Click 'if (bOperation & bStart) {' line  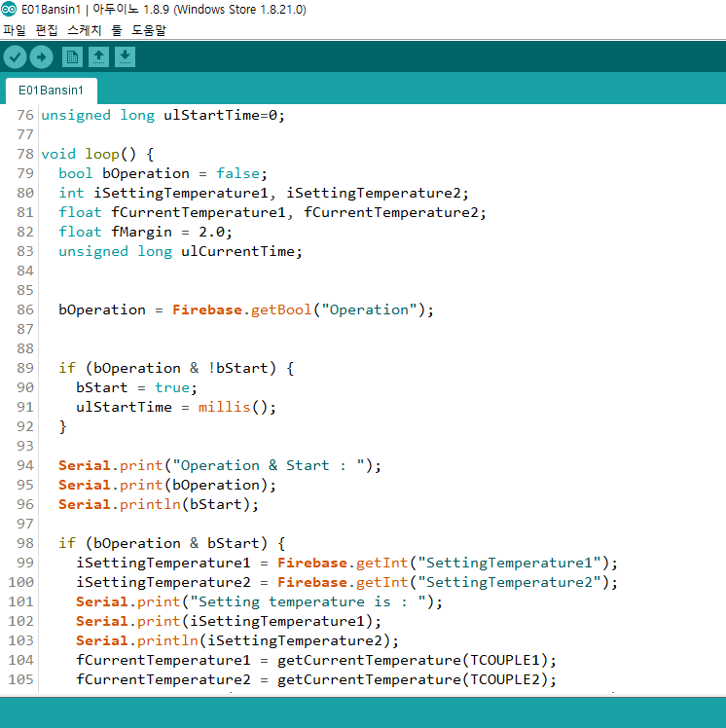[171, 543]
